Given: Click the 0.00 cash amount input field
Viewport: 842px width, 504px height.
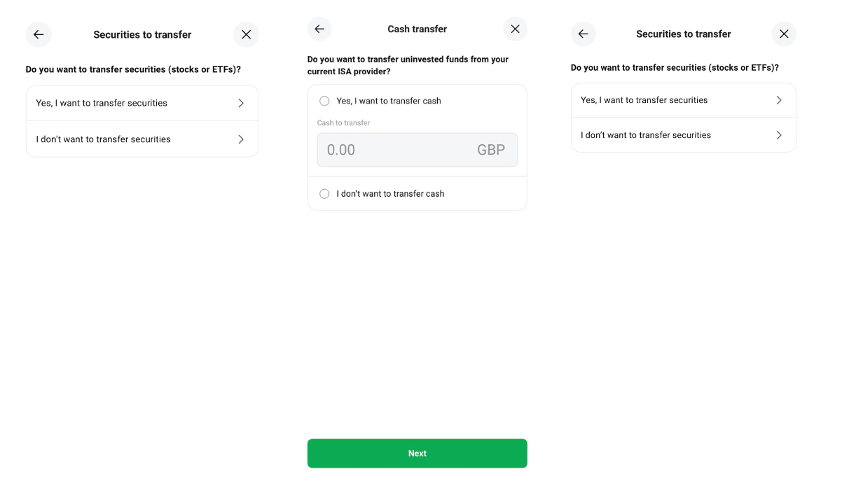Looking at the screenshot, I should (392, 150).
